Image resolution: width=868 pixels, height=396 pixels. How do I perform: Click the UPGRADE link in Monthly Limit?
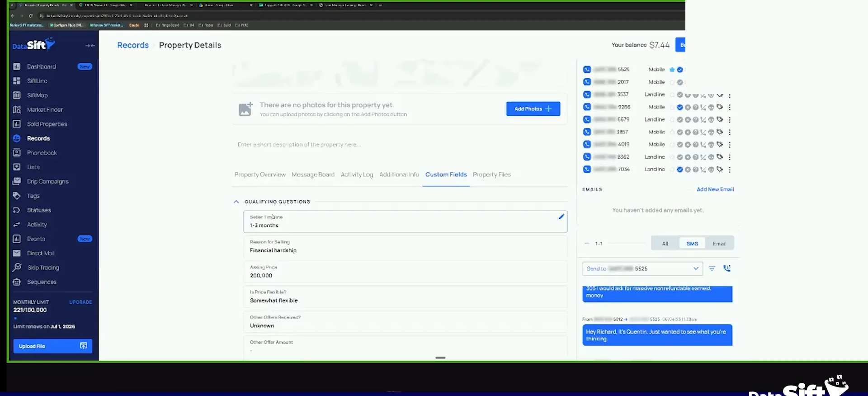pyautogui.click(x=80, y=302)
